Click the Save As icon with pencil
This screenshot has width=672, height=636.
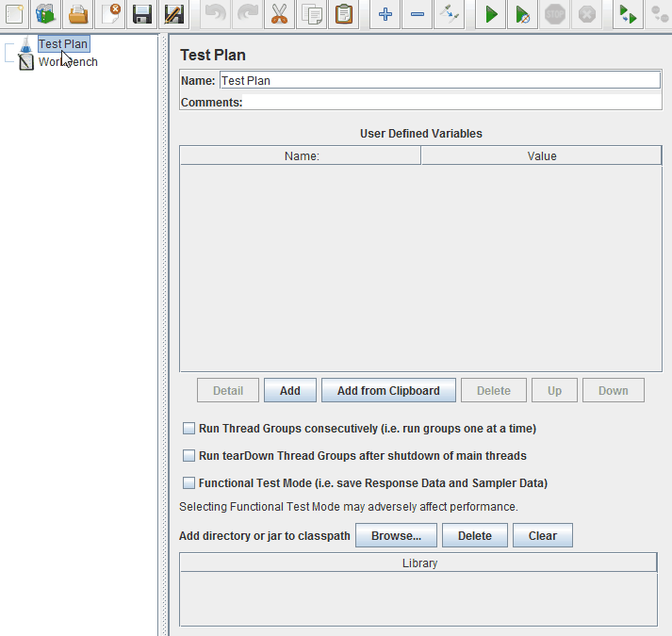[174, 14]
